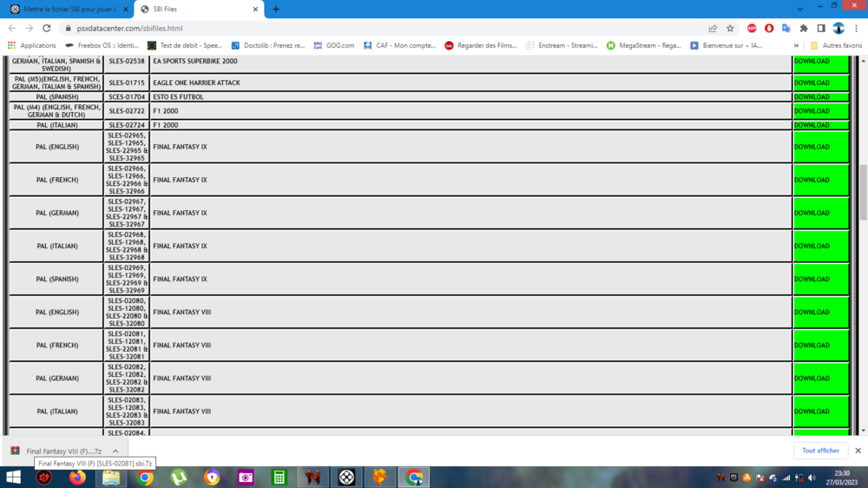Download Eagle One Harrier Attack SBI file
Screen dimensions: 868x488
[x=820, y=82]
